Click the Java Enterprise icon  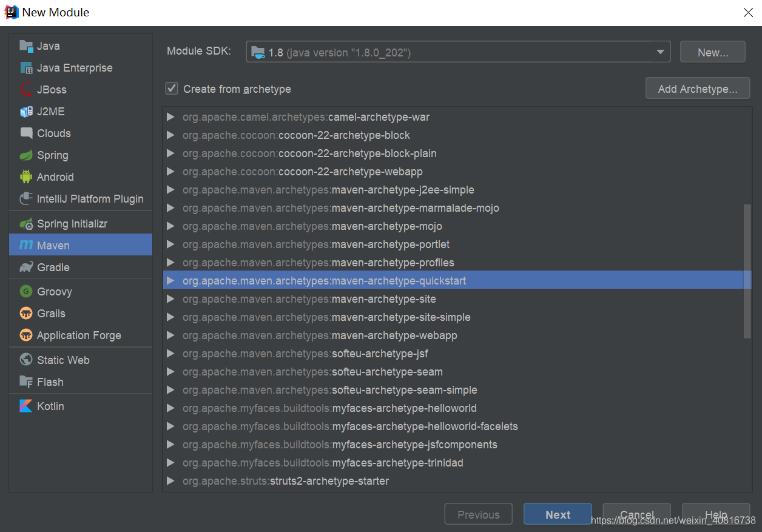pos(26,68)
